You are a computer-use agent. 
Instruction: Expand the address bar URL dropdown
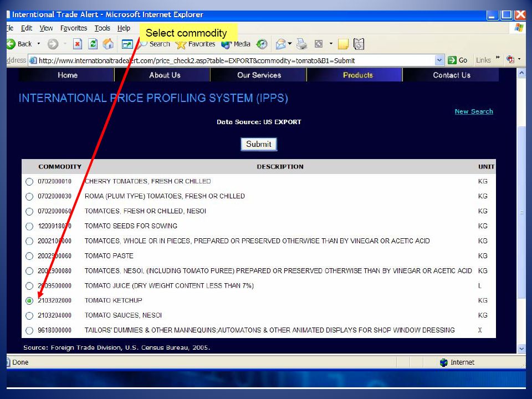coord(439,60)
